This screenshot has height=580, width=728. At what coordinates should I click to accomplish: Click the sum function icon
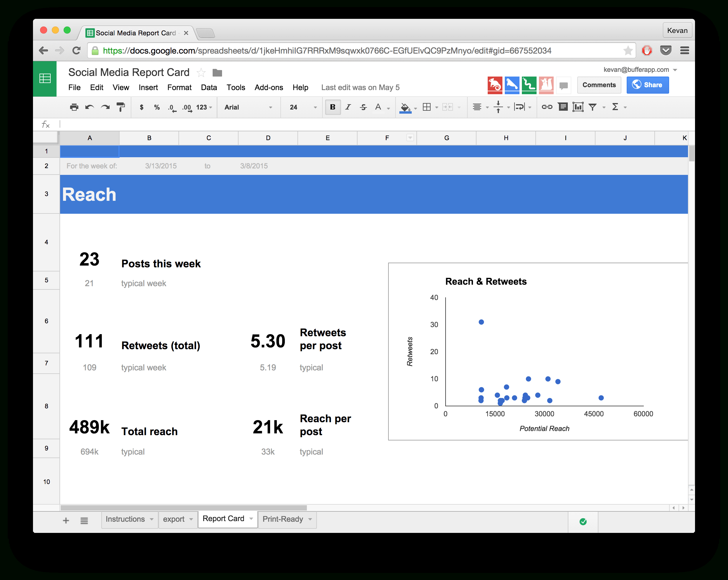click(x=617, y=107)
